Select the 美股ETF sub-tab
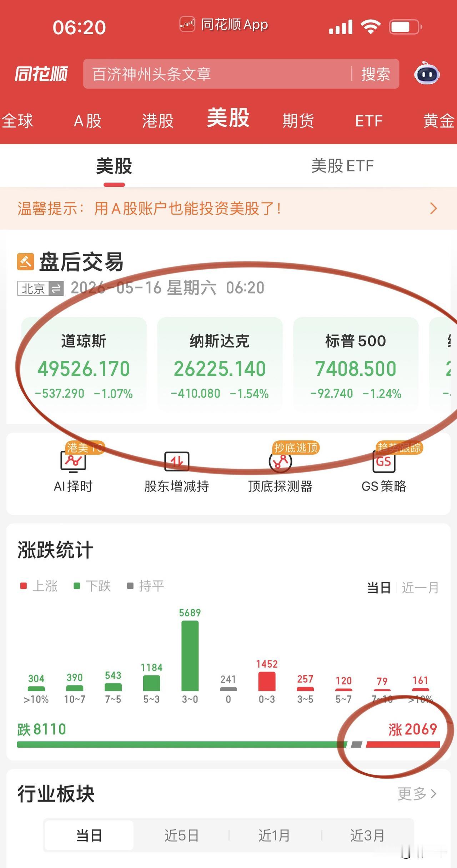This screenshot has height=868, width=457. [x=342, y=166]
